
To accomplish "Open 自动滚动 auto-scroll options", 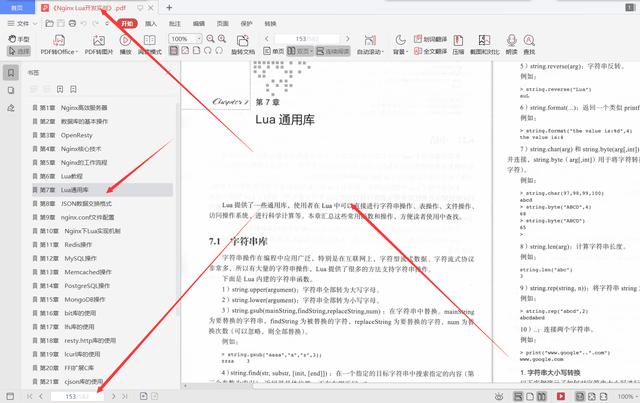I will point(370,45).
